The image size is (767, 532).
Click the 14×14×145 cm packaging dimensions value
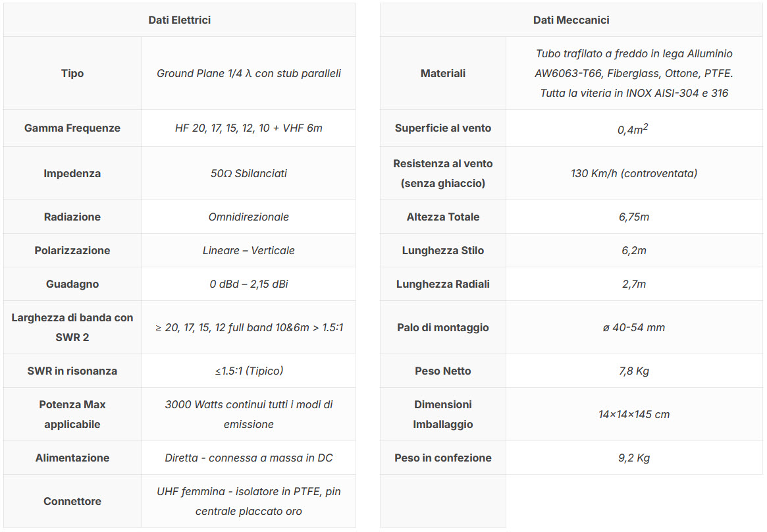point(633,414)
